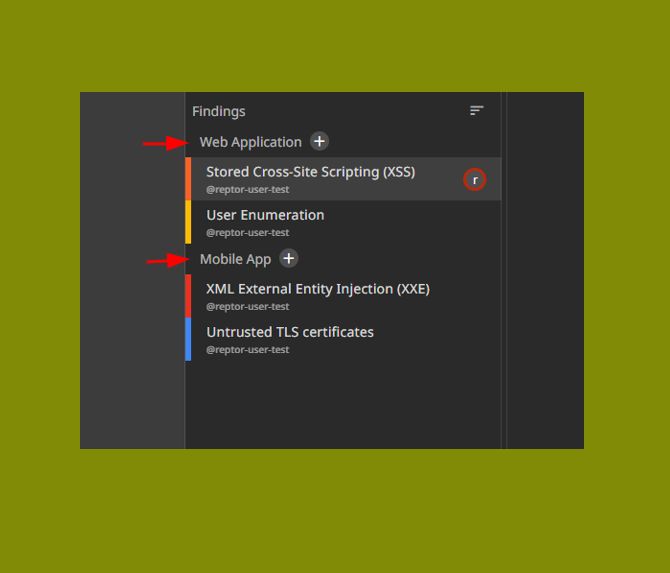Open the findings sort menu icon

pyautogui.click(x=476, y=111)
